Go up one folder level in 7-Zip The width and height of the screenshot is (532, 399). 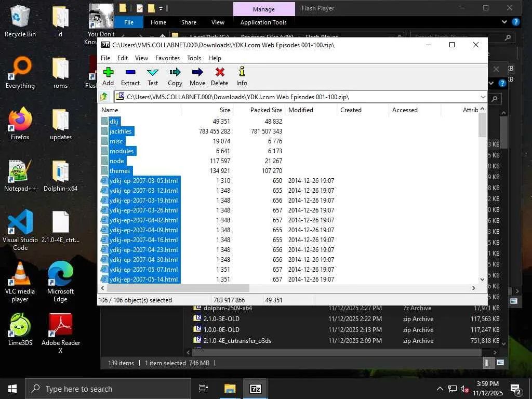click(104, 97)
